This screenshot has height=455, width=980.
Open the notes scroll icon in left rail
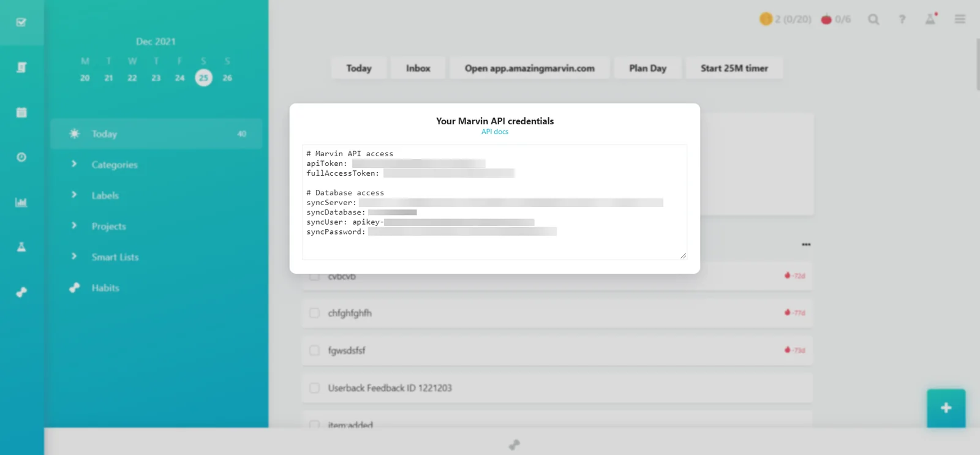pyautogui.click(x=21, y=67)
